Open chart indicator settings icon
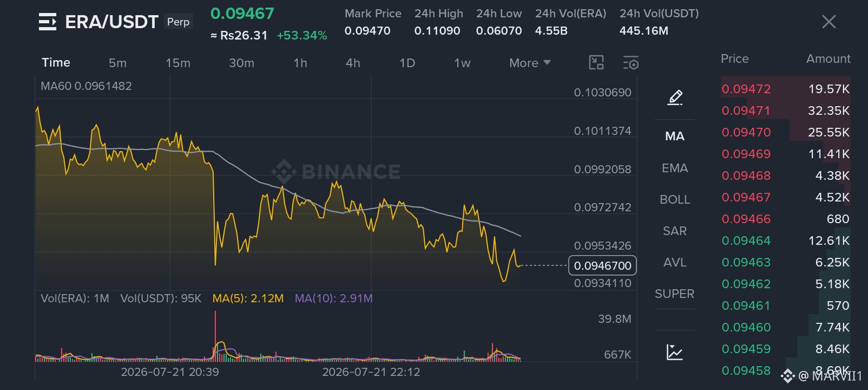Viewport: 868px width, 390px height. [x=631, y=63]
